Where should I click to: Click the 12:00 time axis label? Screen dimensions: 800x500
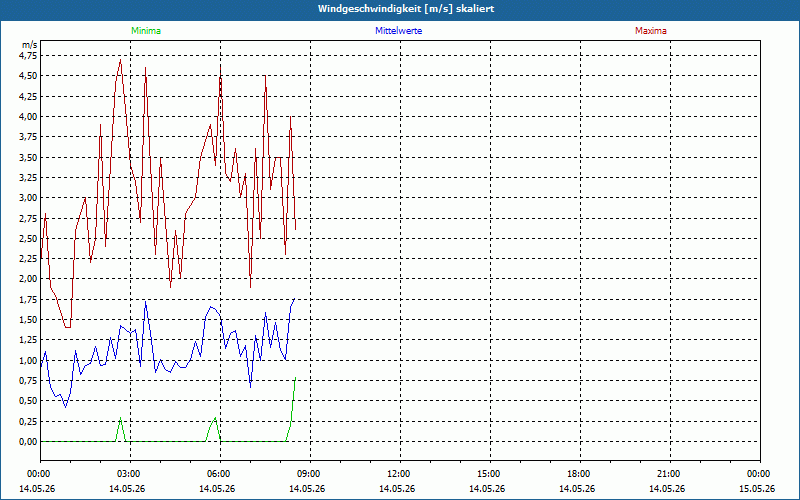400,474
